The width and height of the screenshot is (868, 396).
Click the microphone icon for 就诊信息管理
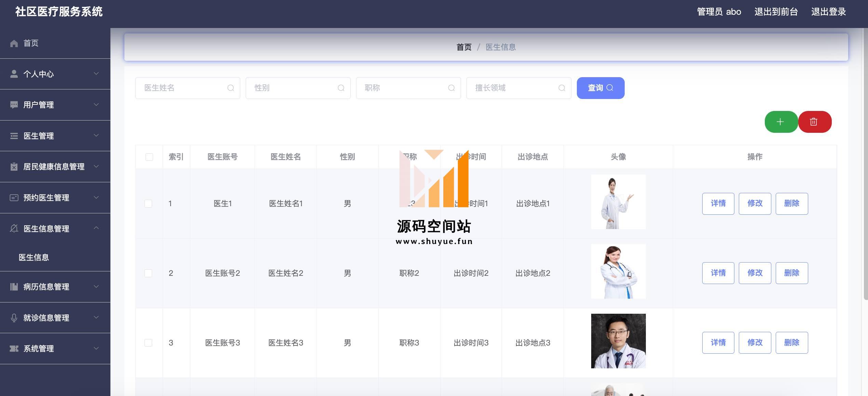coord(14,318)
